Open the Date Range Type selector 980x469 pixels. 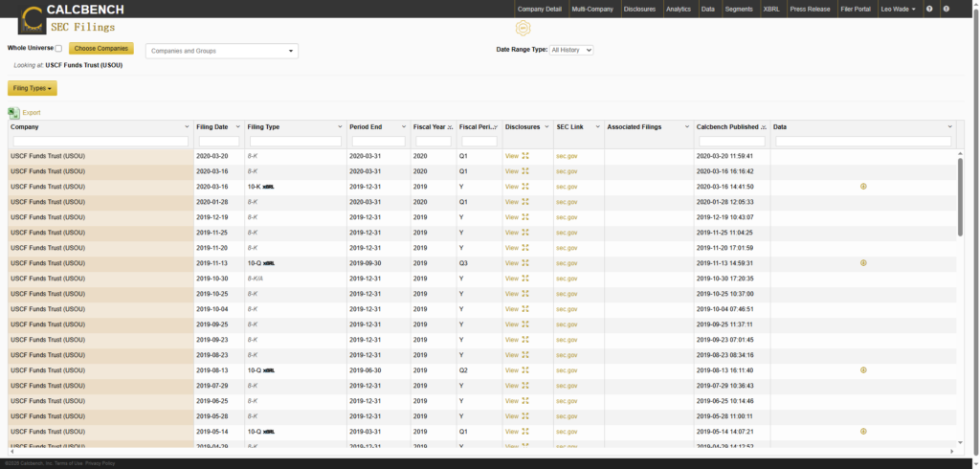tap(571, 50)
